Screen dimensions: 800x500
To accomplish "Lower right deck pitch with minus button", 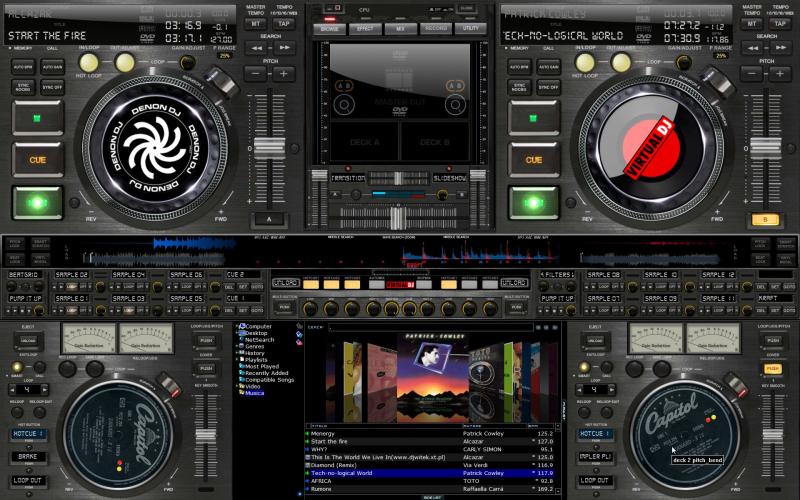I will point(752,73).
